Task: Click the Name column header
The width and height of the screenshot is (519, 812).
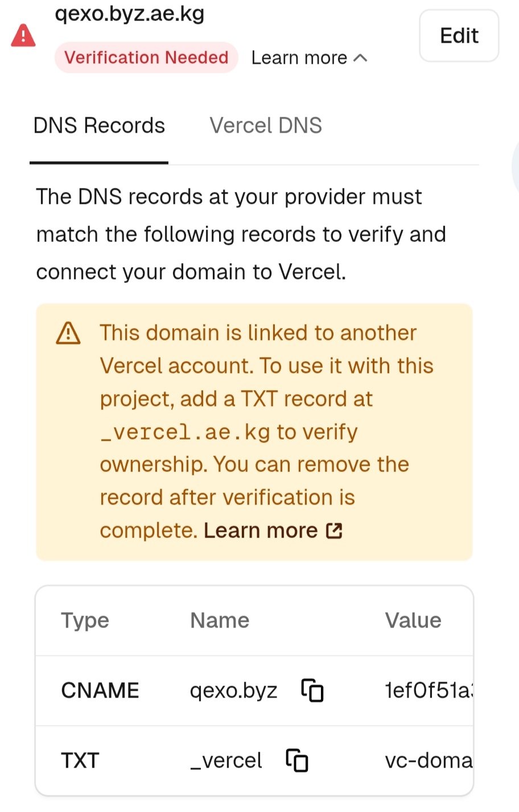Action: (220, 620)
